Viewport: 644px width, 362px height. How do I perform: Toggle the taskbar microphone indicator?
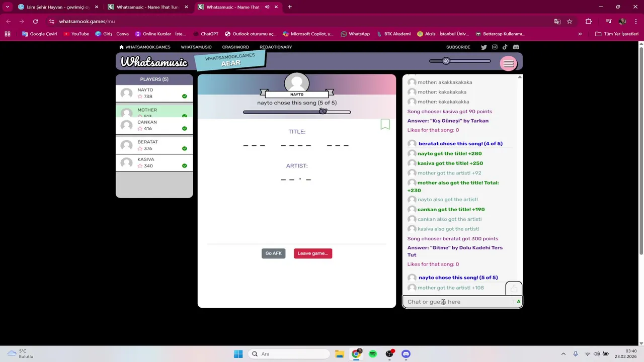576,354
